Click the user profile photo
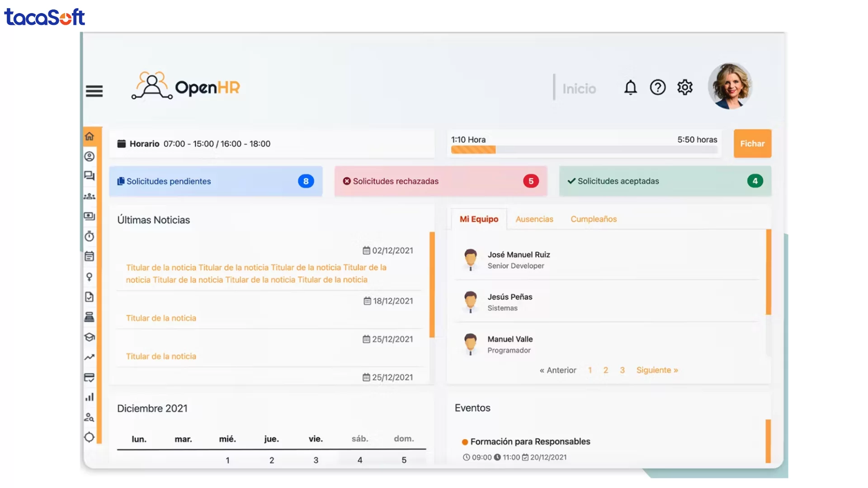 click(x=730, y=86)
